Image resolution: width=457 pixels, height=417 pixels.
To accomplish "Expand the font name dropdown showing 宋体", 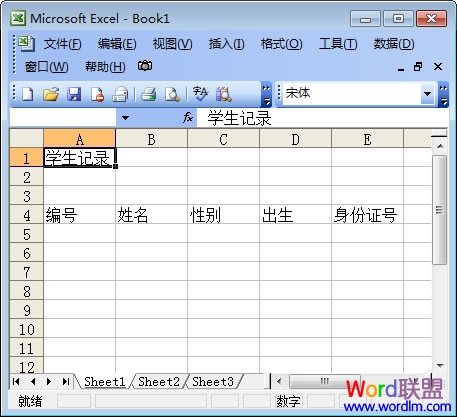I will pyautogui.click(x=427, y=94).
